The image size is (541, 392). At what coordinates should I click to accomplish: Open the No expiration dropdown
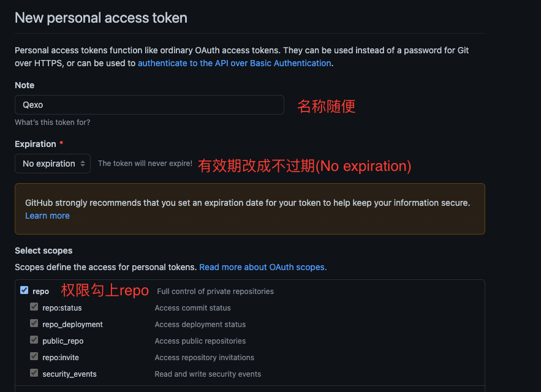pyautogui.click(x=53, y=164)
